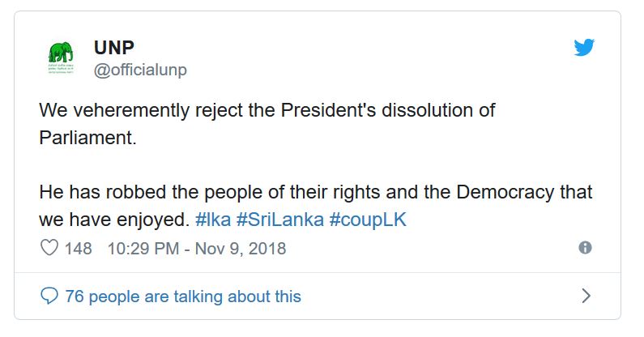View the 76 people are talking about this link
This screenshot has width=644, height=337.
pos(182,296)
